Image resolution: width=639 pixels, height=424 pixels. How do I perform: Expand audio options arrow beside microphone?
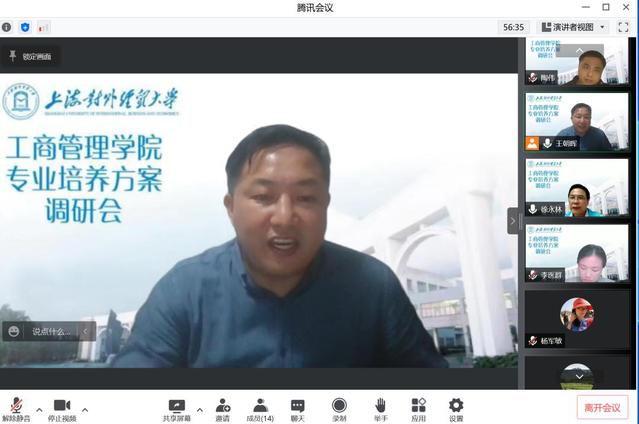(39, 409)
